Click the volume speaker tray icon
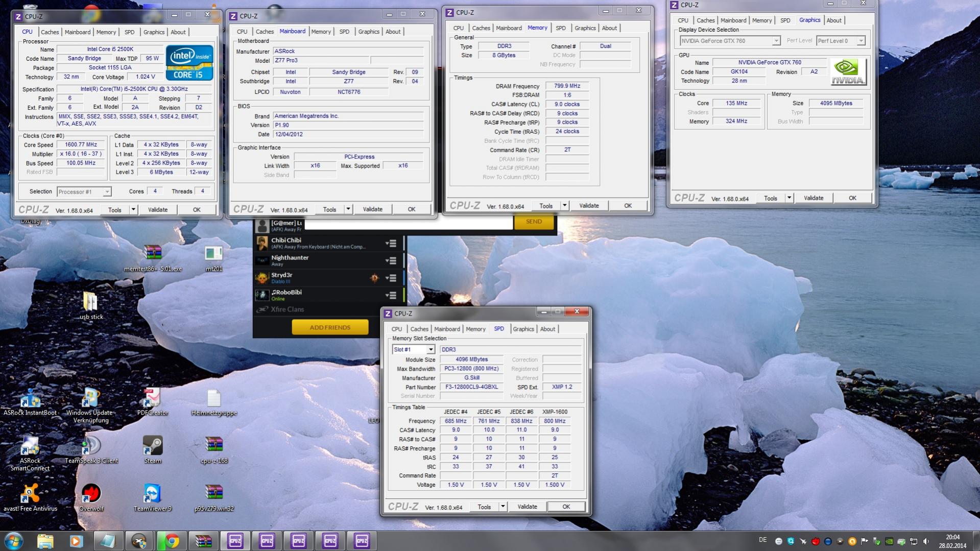This screenshot has width=980, height=551. click(x=926, y=541)
